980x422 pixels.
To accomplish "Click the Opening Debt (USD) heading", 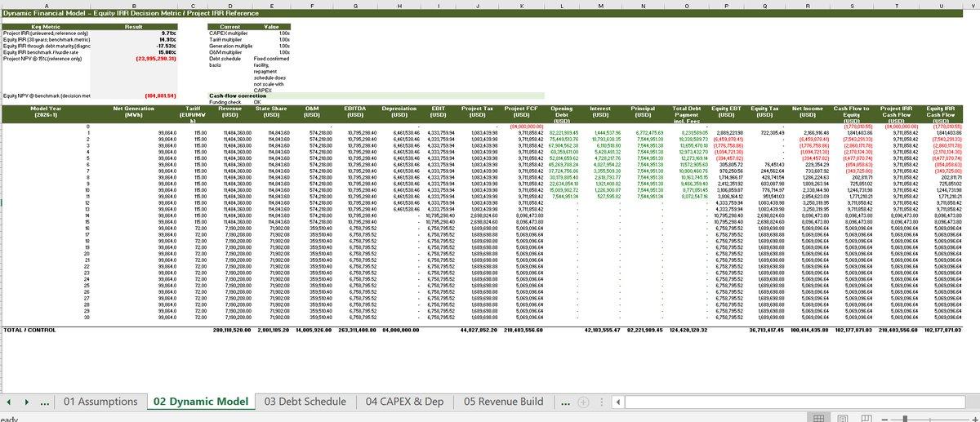I will (x=563, y=113).
